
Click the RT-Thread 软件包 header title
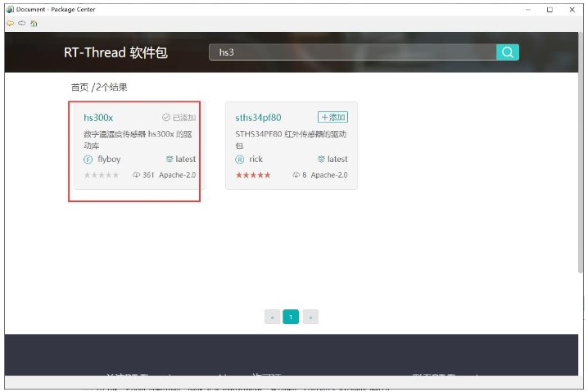click(x=115, y=52)
